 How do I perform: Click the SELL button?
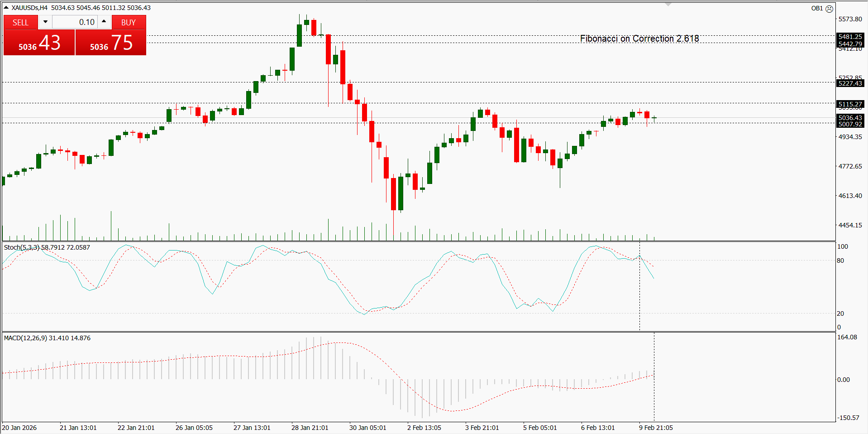tap(20, 22)
